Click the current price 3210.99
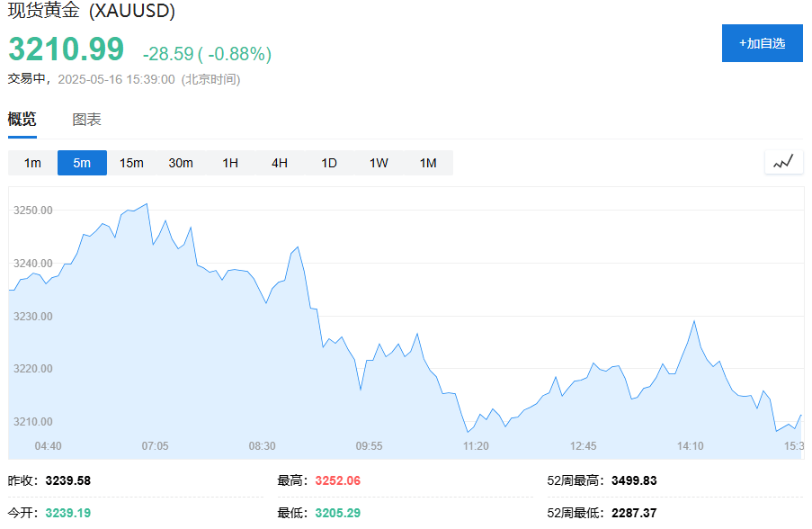Image resolution: width=812 pixels, height=529 pixels. click(67, 49)
